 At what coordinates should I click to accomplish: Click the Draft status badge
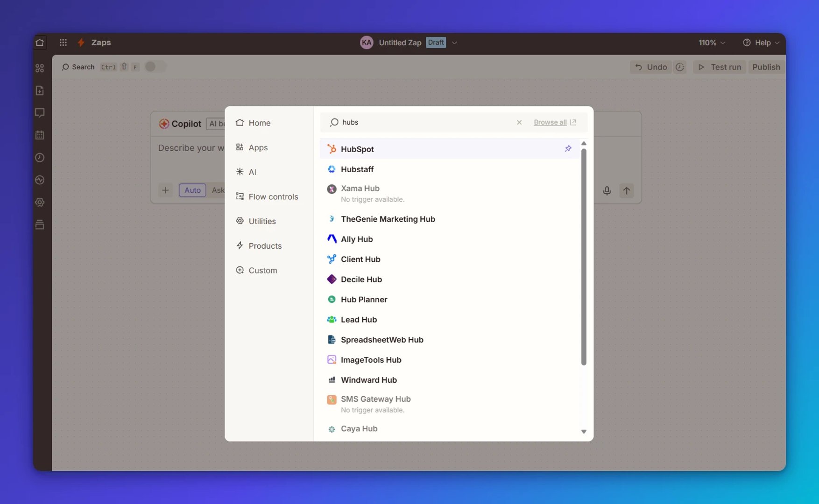click(x=436, y=42)
